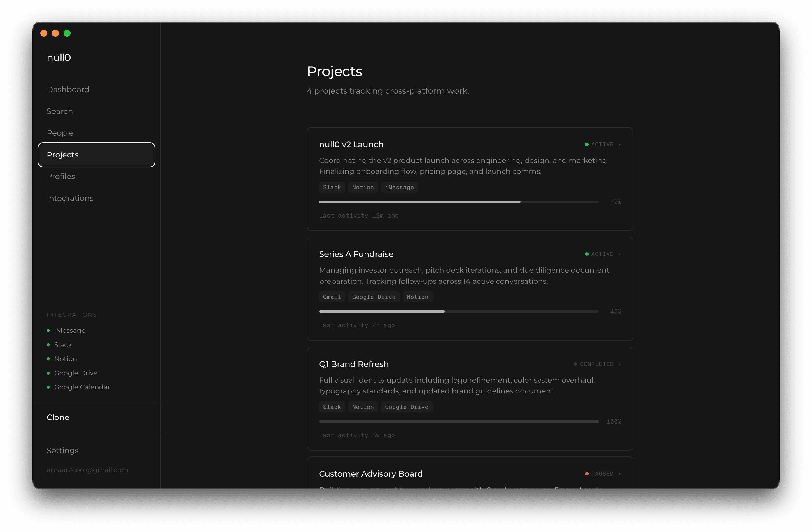This screenshot has width=812, height=532.
Task: Click the Clone button in sidebar
Action: [x=58, y=417]
